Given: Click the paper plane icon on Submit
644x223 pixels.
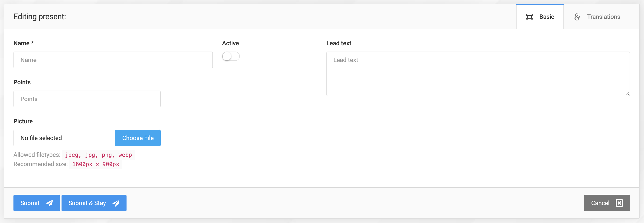Looking at the screenshot, I should (x=49, y=203).
